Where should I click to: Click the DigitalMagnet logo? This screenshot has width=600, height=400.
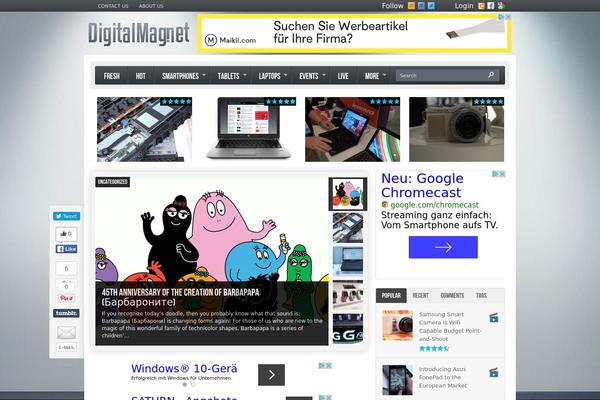pos(139,34)
